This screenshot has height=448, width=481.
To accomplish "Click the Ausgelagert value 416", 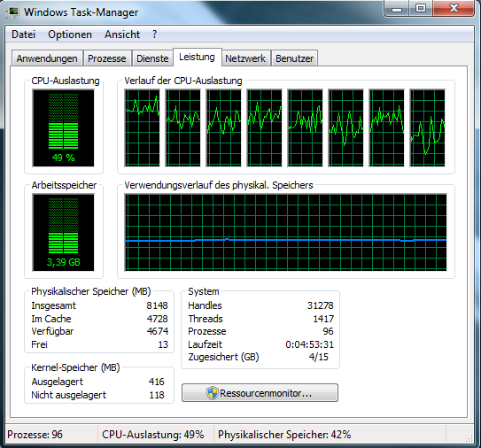I will [x=157, y=382].
